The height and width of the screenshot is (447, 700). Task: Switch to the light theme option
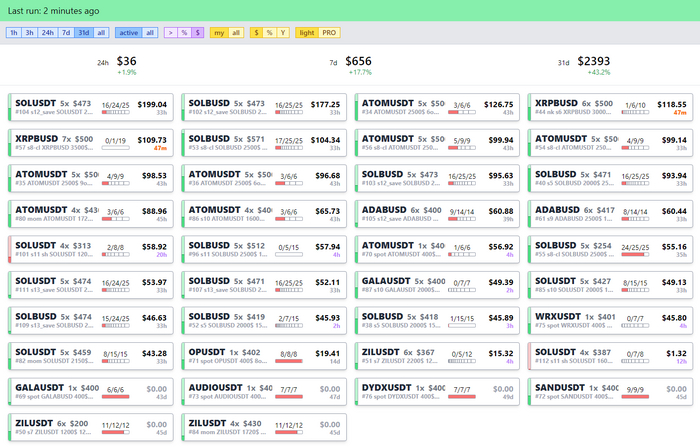tap(306, 33)
